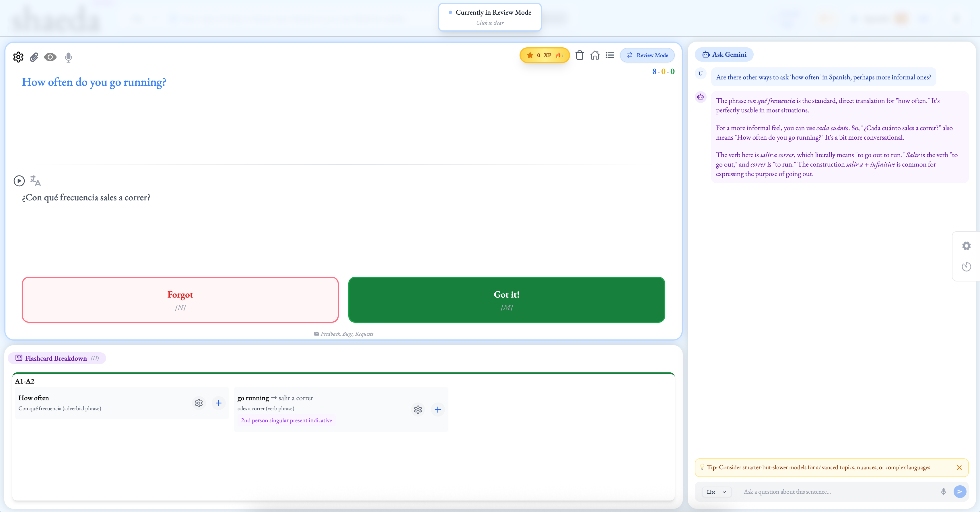
Task: Dismiss the smarter-models tip
Action: [x=959, y=468]
